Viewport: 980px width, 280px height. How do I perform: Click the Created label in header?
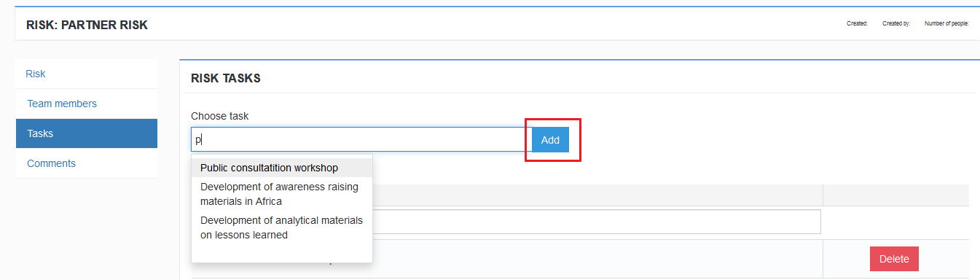click(x=857, y=23)
